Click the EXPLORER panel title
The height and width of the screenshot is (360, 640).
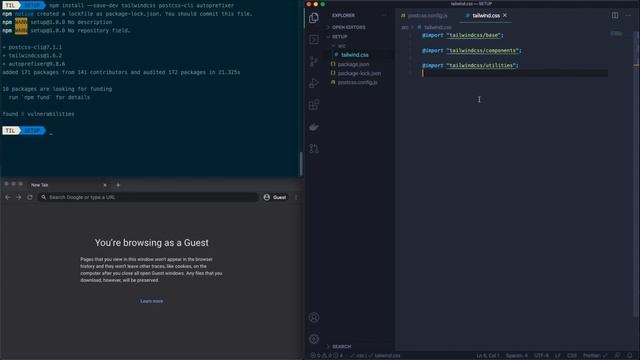343,16
